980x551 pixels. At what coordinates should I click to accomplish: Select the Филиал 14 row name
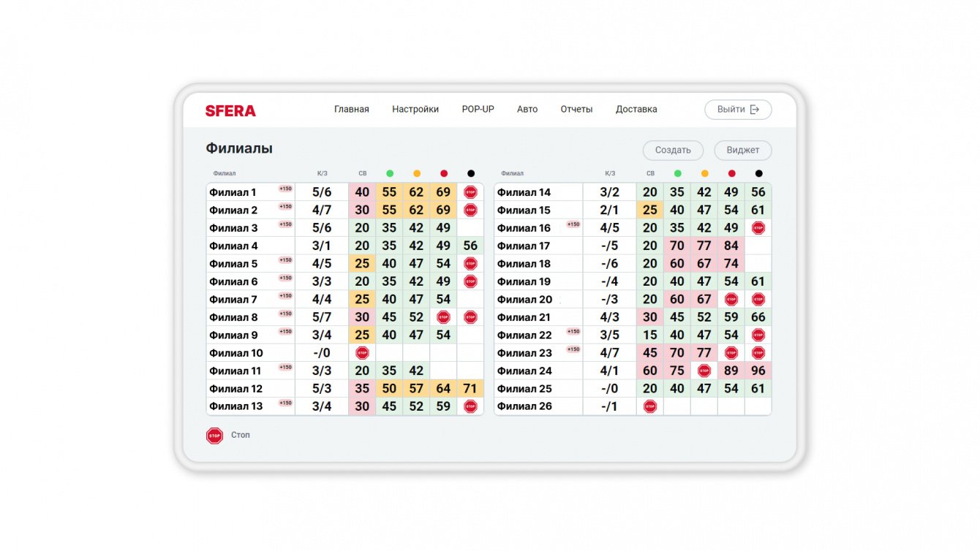(524, 193)
